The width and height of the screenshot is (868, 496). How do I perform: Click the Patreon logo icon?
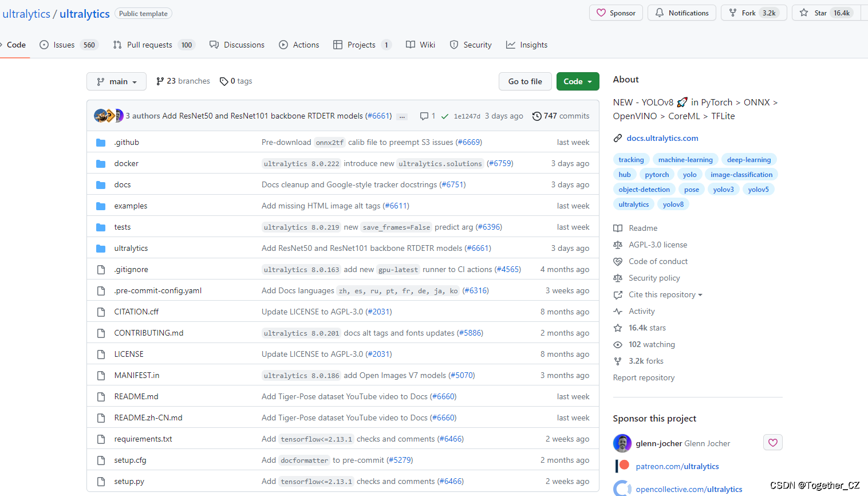click(x=622, y=466)
